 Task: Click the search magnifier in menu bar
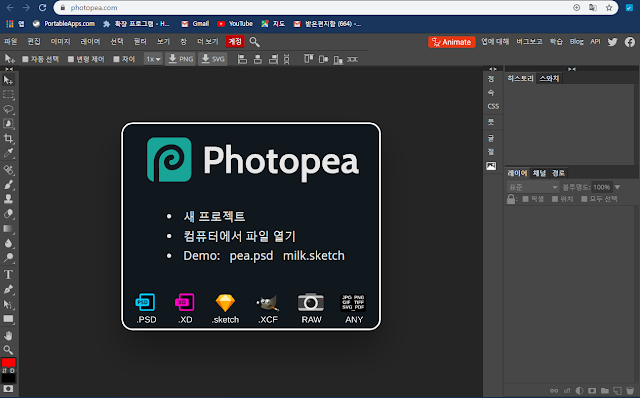(x=254, y=42)
